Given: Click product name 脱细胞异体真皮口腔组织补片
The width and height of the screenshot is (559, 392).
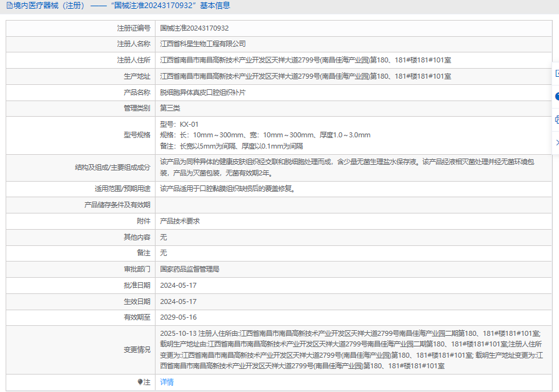Looking at the screenshot, I should (x=203, y=92).
